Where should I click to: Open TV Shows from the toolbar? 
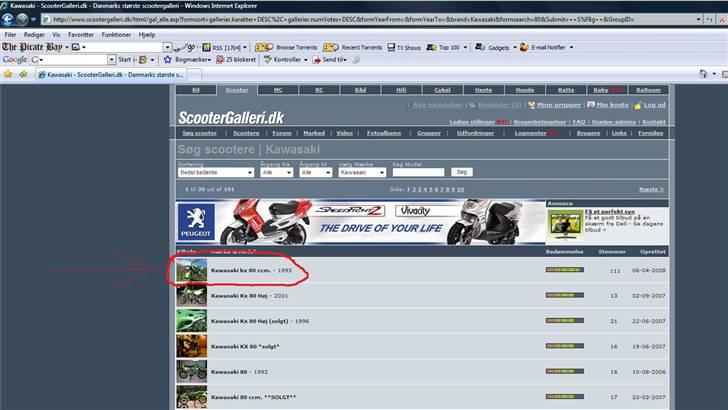point(402,47)
